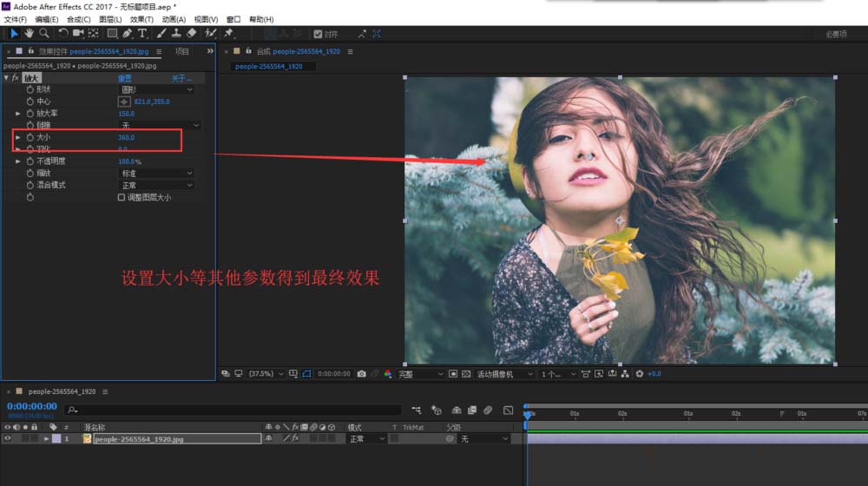The height and width of the screenshot is (486, 868).
Task: Toggle the 对齐 snapping checkbox
Action: 319,34
